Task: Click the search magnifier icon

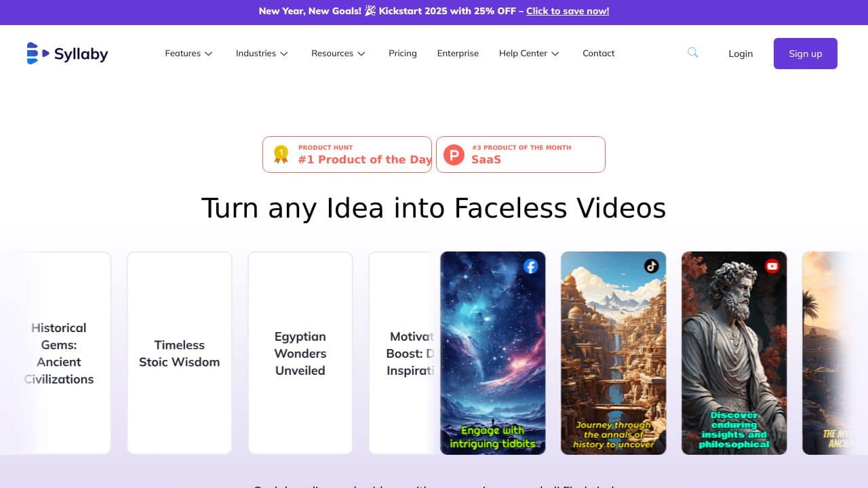Action: (692, 53)
